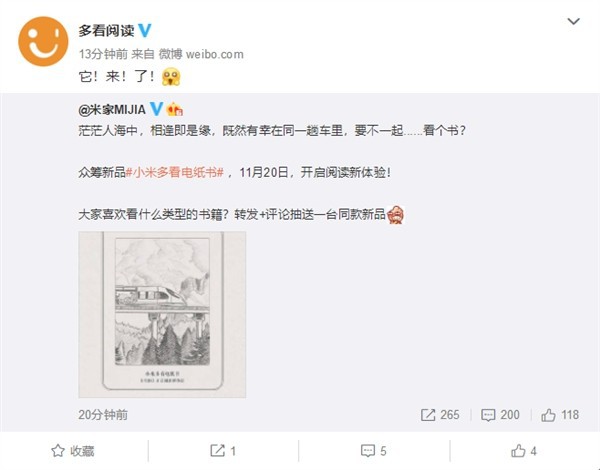Open the 多看阅读 account name link
Image resolution: width=600 pixels, height=470 pixels.
click(x=106, y=31)
